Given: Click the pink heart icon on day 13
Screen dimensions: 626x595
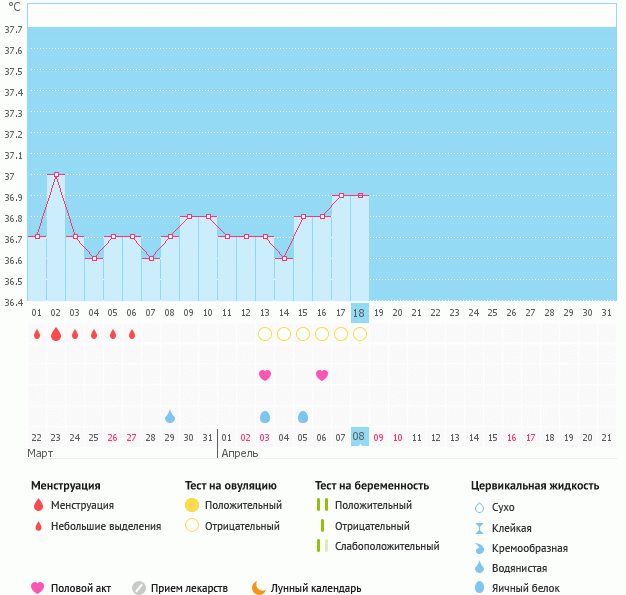Looking at the screenshot, I should coord(265,375).
